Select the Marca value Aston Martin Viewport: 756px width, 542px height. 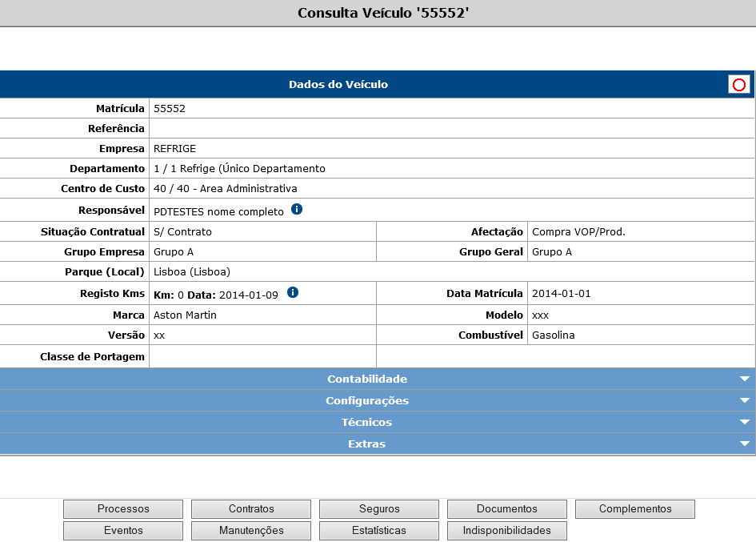pos(185,315)
